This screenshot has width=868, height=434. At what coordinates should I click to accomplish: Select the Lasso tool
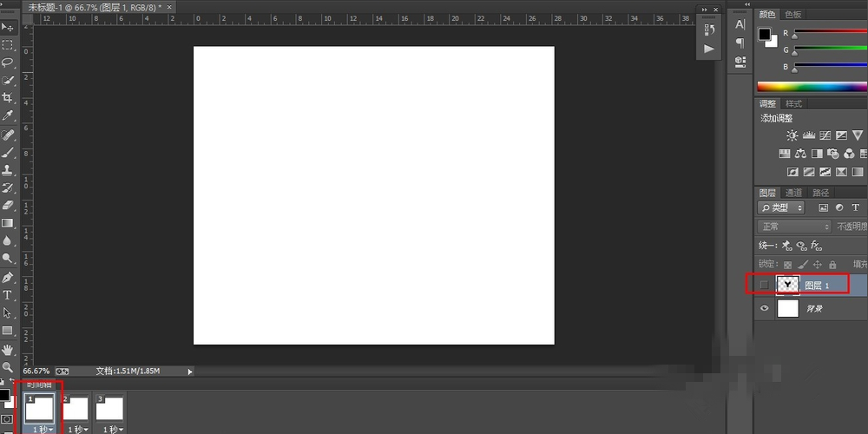tap(8, 62)
